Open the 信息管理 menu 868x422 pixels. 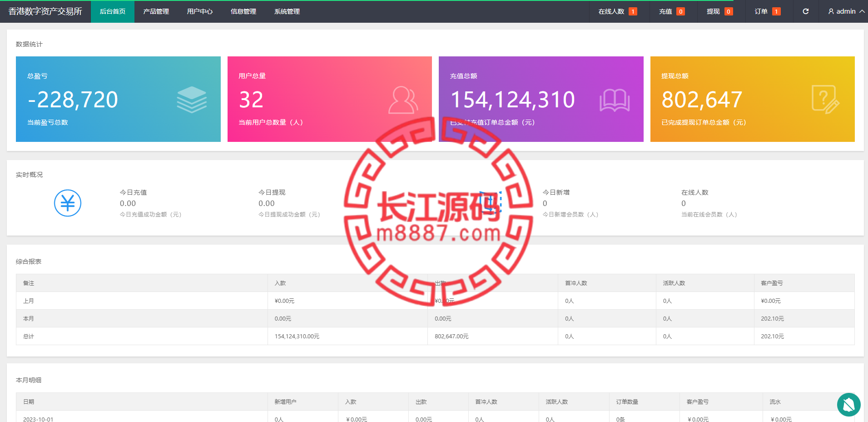coord(243,11)
